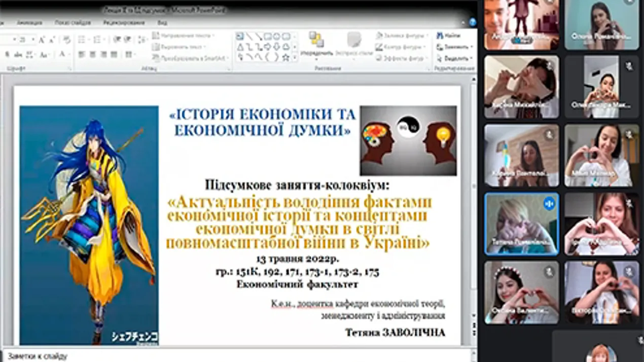Open character spacing options
The height and width of the screenshot is (362, 644).
[x=31, y=54]
